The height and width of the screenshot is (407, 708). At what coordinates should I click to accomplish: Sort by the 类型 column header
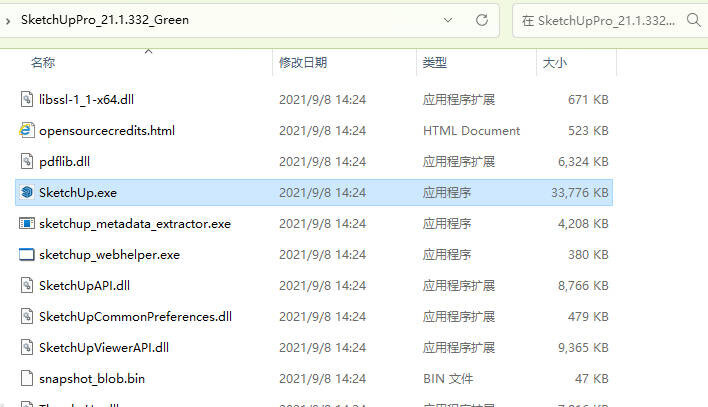coord(434,63)
